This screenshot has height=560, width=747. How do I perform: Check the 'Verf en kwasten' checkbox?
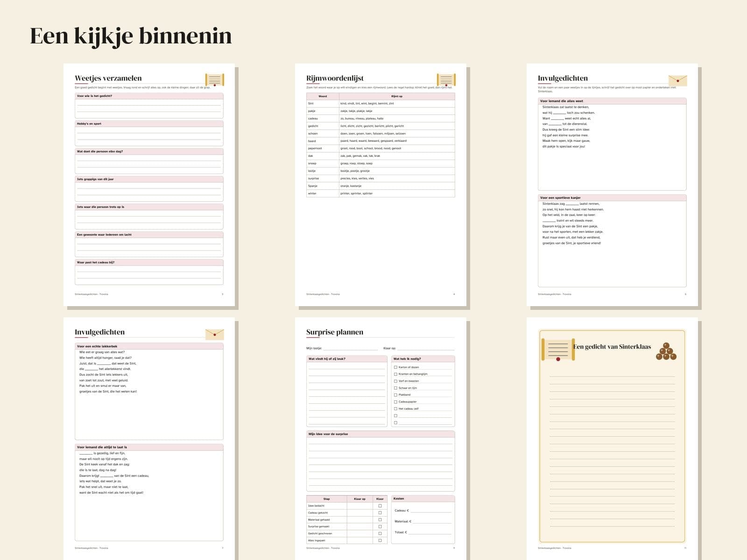point(395,381)
